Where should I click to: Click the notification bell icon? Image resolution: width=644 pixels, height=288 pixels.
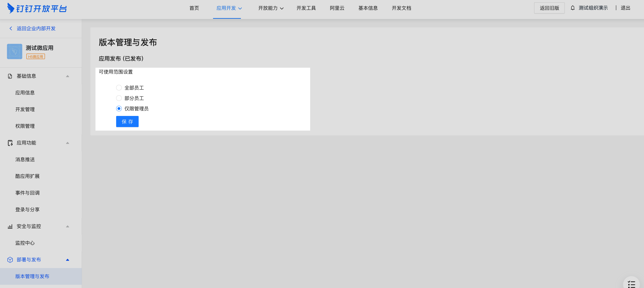[x=573, y=8]
